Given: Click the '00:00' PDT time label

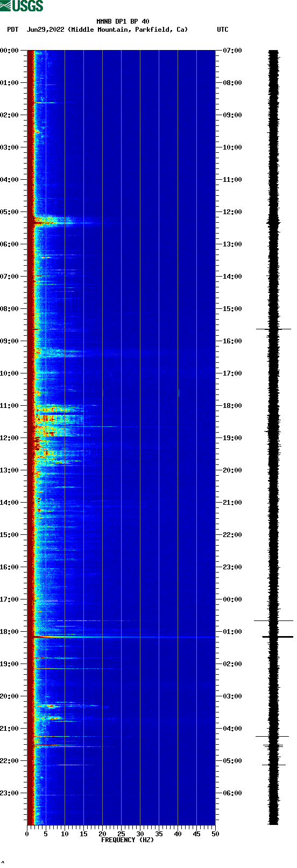Looking at the screenshot, I should [10, 51].
